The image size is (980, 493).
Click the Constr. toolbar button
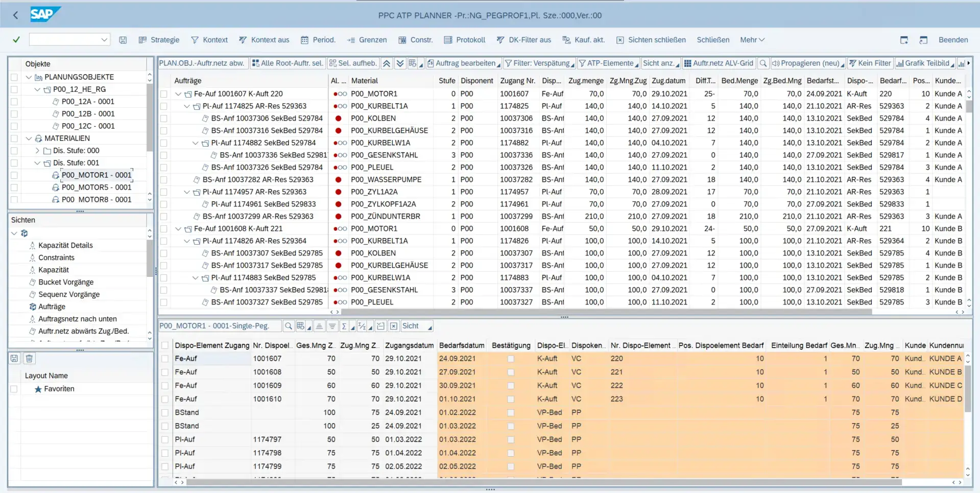click(416, 40)
